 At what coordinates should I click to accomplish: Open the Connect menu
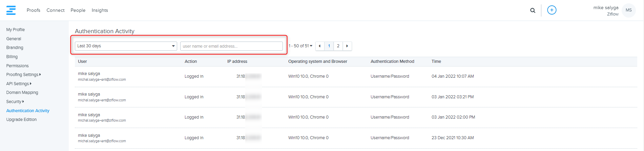point(55,10)
